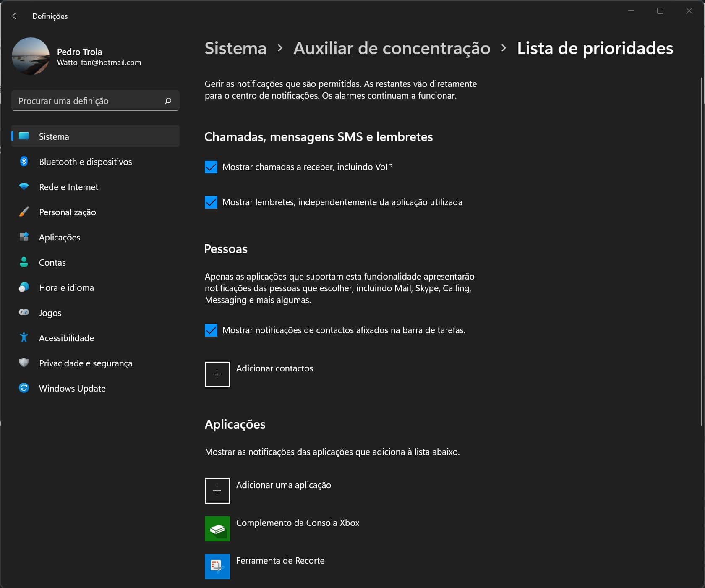Open Privacidade e segurança menu item

click(x=86, y=363)
